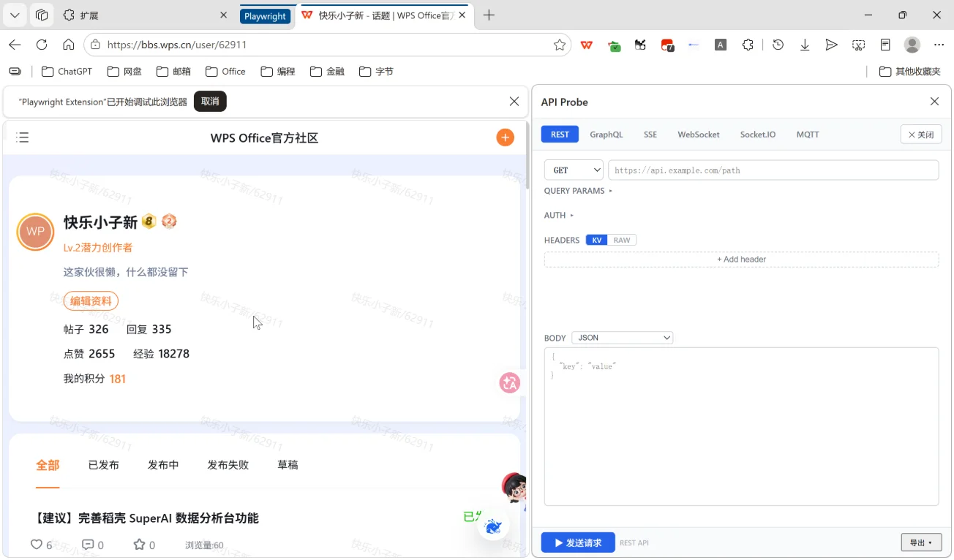
Task: Select the WebSocket tab
Action: click(699, 135)
